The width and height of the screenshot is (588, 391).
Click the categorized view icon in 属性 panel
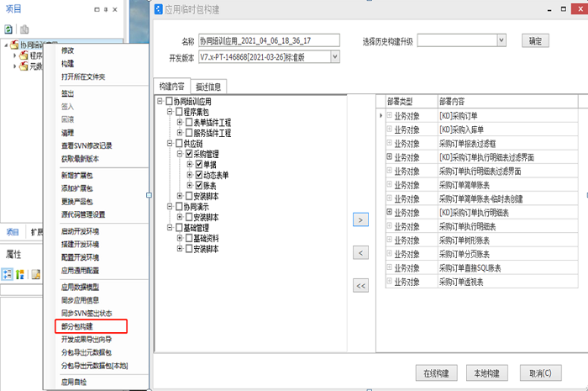point(8,274)
